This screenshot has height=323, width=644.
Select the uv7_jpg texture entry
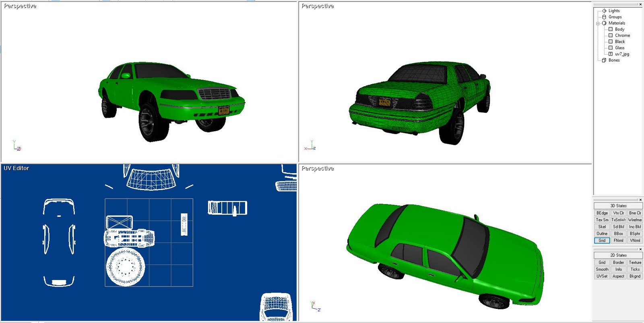(x=622, y=54)
